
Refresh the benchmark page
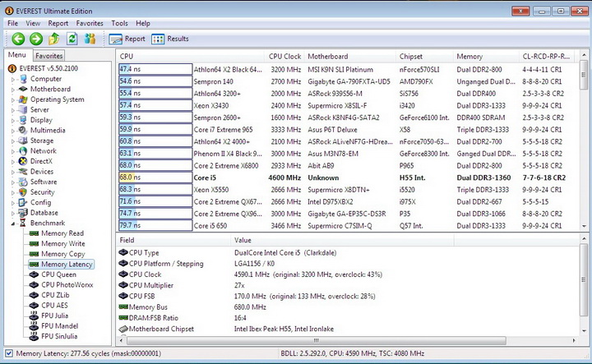(x=72, y=39)
